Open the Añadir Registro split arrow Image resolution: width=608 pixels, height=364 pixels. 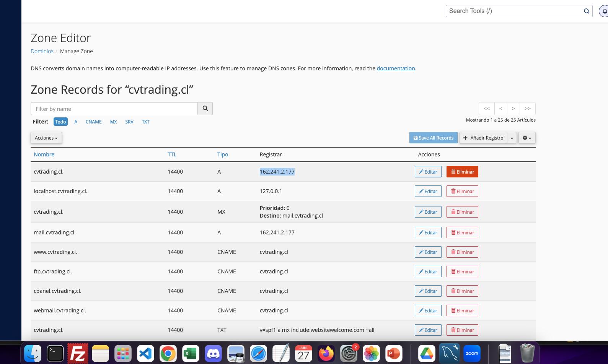coord(512,138)
